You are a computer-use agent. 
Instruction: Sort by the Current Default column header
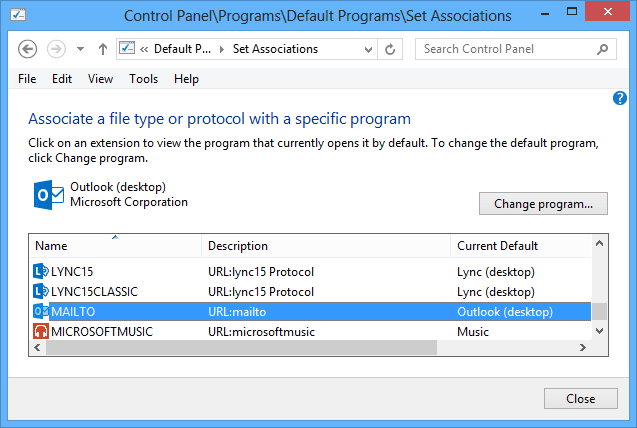pos(521,246)
